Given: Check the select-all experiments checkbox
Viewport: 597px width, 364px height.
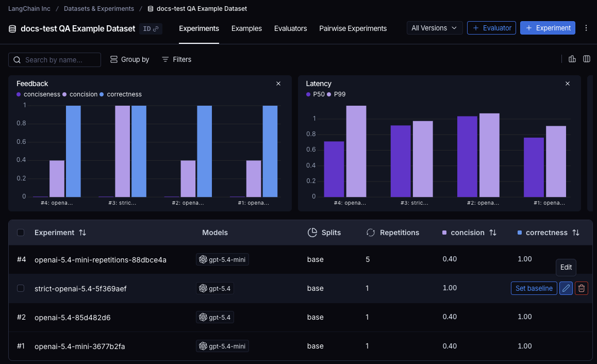Looking at the screenshot, I should click(21, 233).
